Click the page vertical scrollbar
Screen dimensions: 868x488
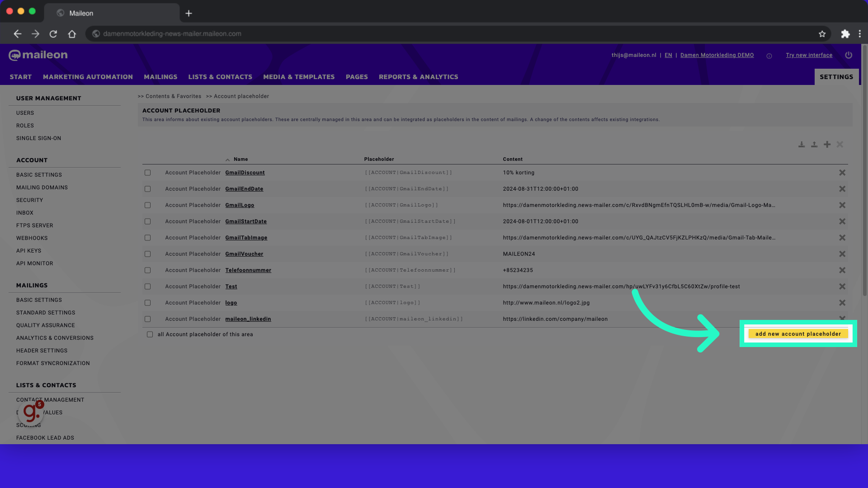click(x=864, y=171)
